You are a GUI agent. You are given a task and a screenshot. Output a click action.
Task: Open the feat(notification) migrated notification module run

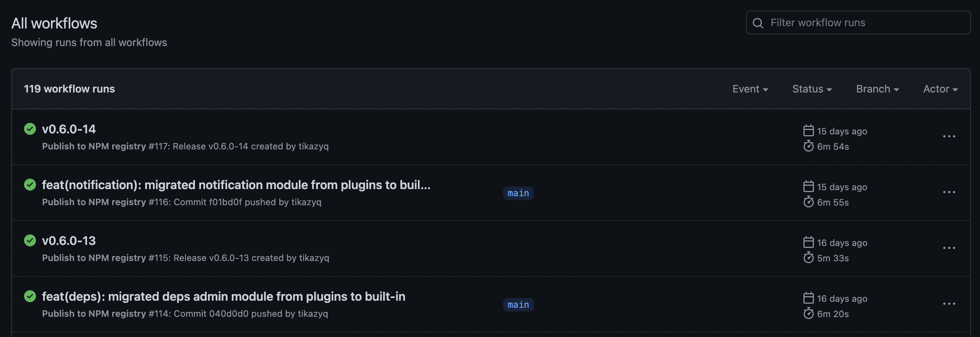click(x=236, y=185)
